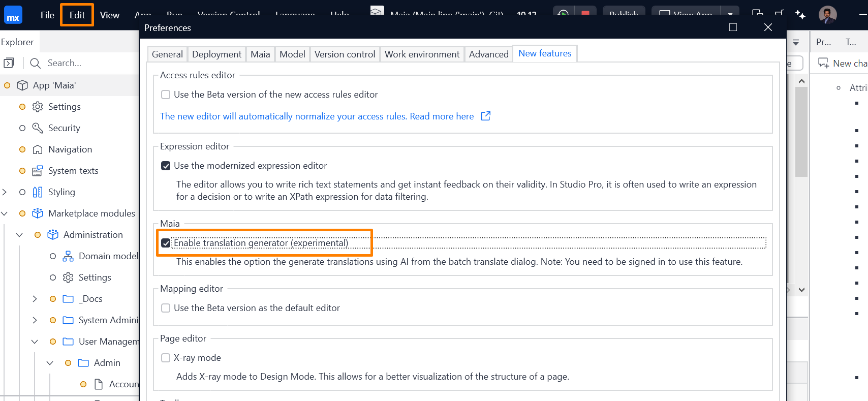Uncheck Use the modernized expression editor
This screenshot has height=401, width=868.
[166, 166]
